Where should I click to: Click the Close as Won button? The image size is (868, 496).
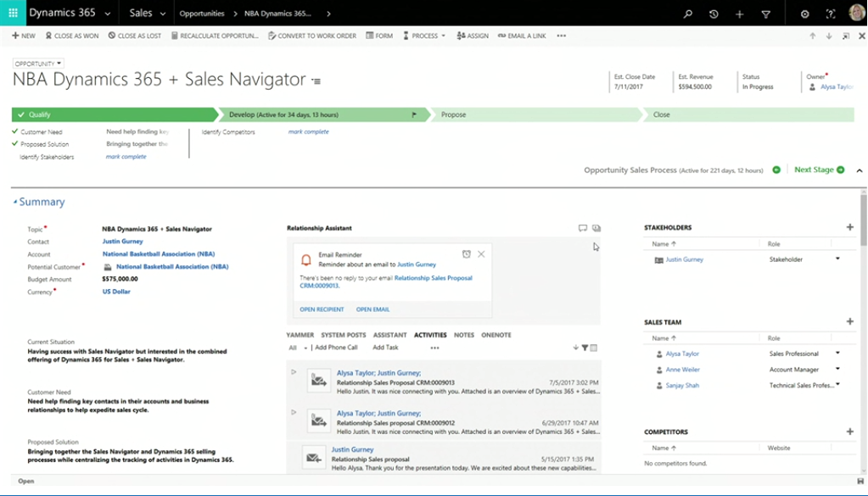[72, 36]
